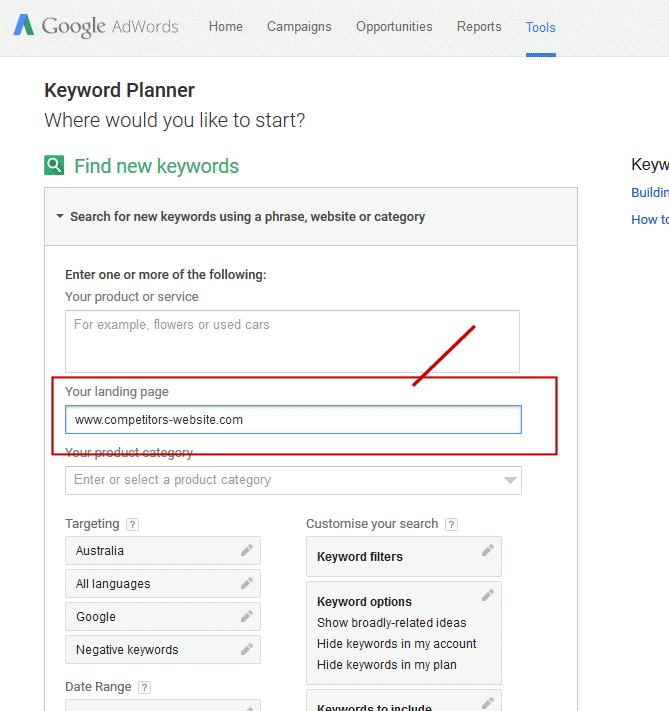Click the Where would you like to start heading

coord(175,121)
